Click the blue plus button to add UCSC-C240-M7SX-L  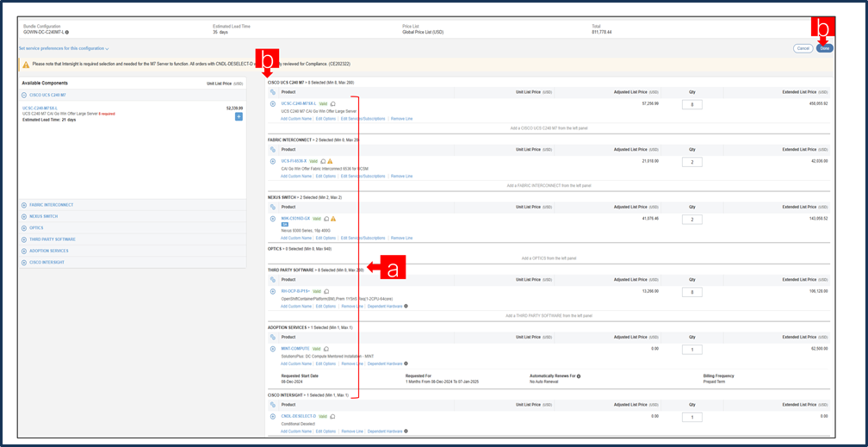pos(239,116)
